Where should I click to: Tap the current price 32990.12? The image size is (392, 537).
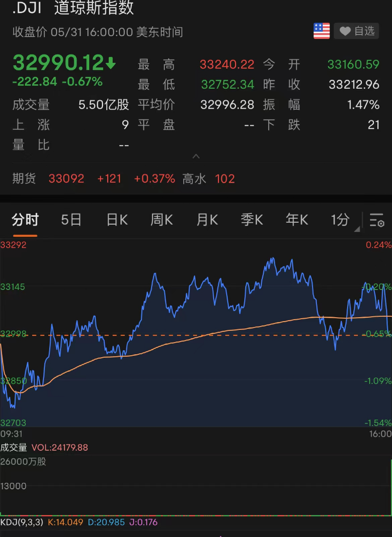tap(58, 63)
